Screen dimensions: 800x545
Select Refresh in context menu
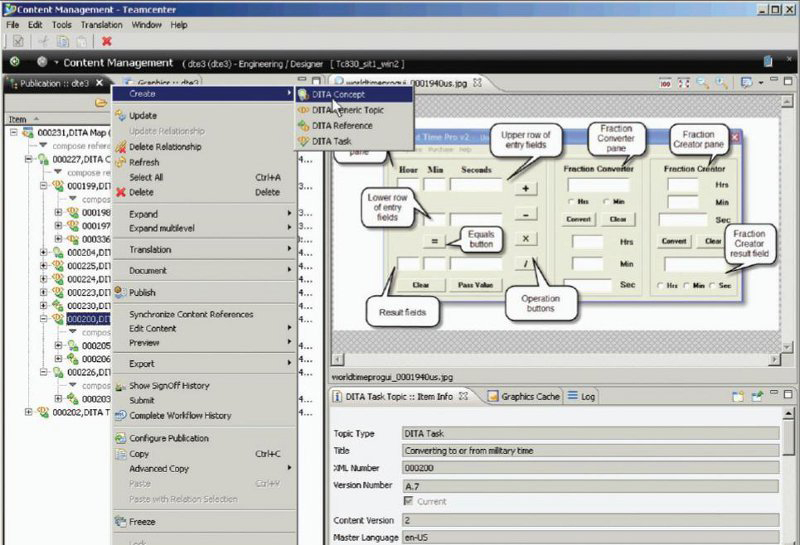pyautogui.click(x=204, y=162)
